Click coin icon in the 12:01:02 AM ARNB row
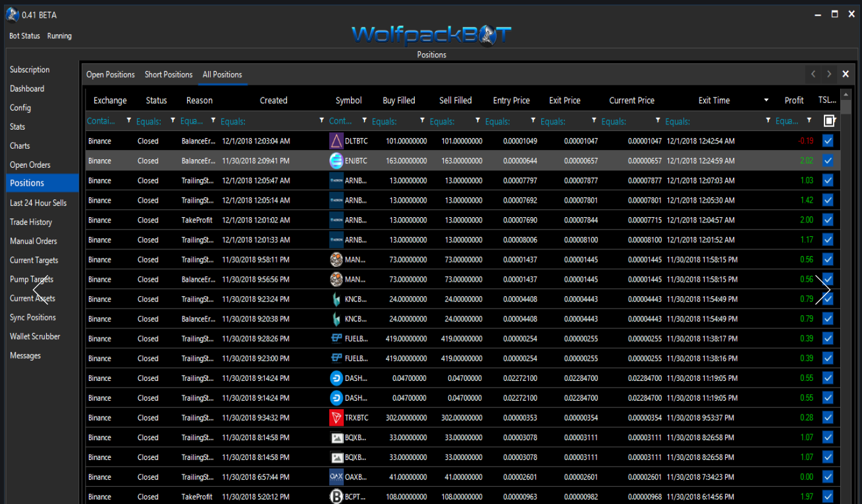The width and height of the screenshot is (862, 504). [x=336, y=220]
